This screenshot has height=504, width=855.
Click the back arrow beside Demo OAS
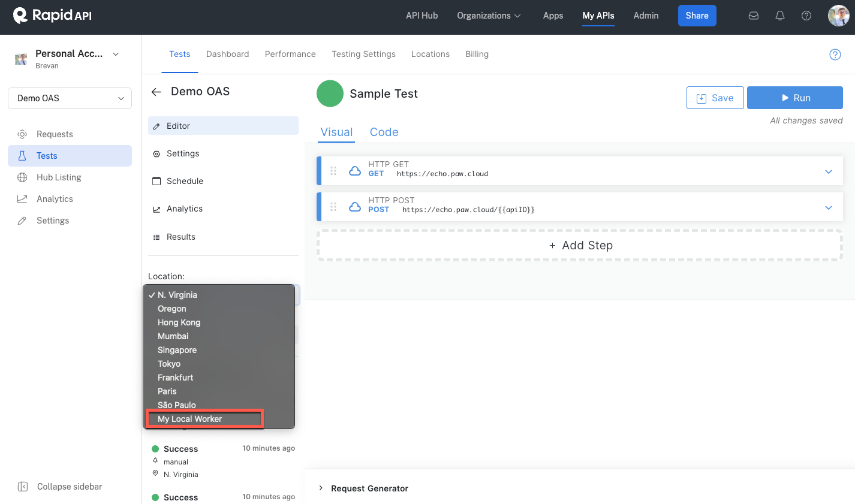coord(156,92)
